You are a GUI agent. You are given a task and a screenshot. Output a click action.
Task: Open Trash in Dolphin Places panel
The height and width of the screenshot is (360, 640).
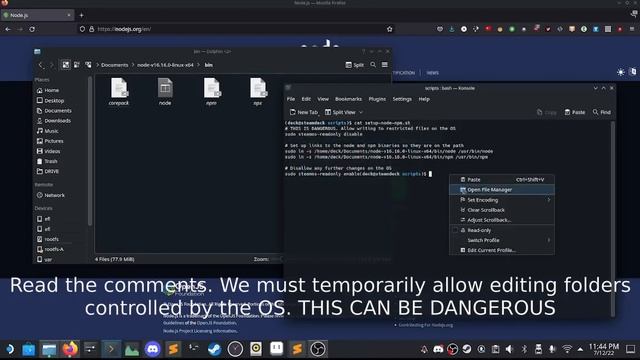click(x=47, y=161)
